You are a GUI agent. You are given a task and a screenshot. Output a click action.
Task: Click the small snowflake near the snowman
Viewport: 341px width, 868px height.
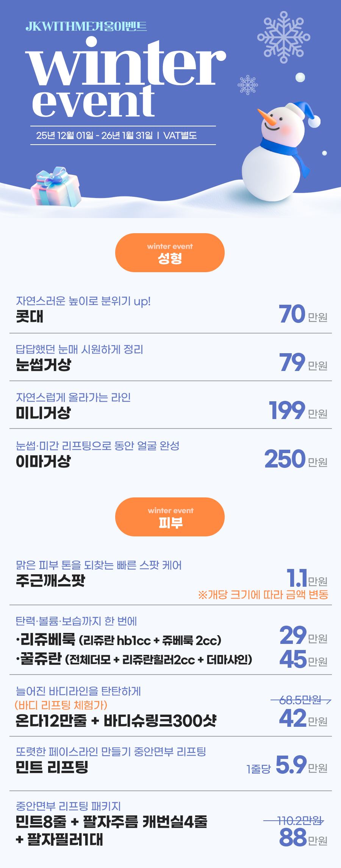point(248,85)
